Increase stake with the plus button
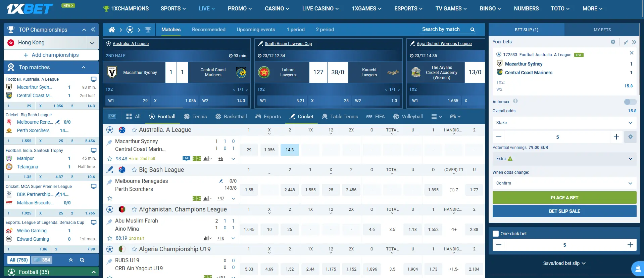644x278 pixels. pos(616,137)
